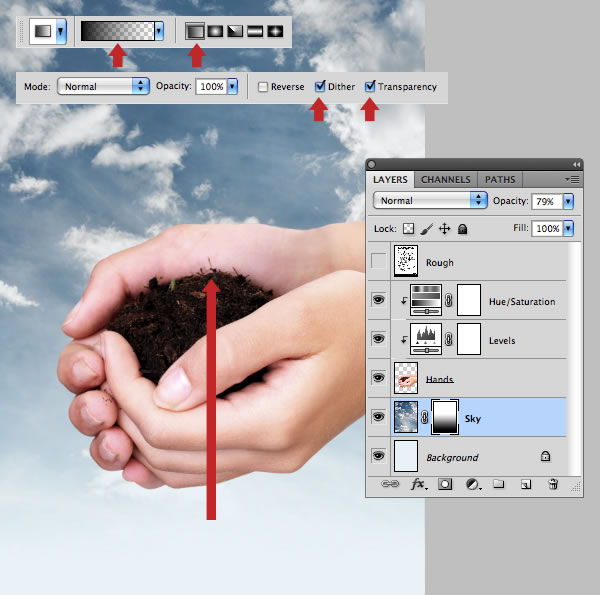Click the Create new layer icon
Viewport: 600px width, 595px height.
click(x=526, y=484)
